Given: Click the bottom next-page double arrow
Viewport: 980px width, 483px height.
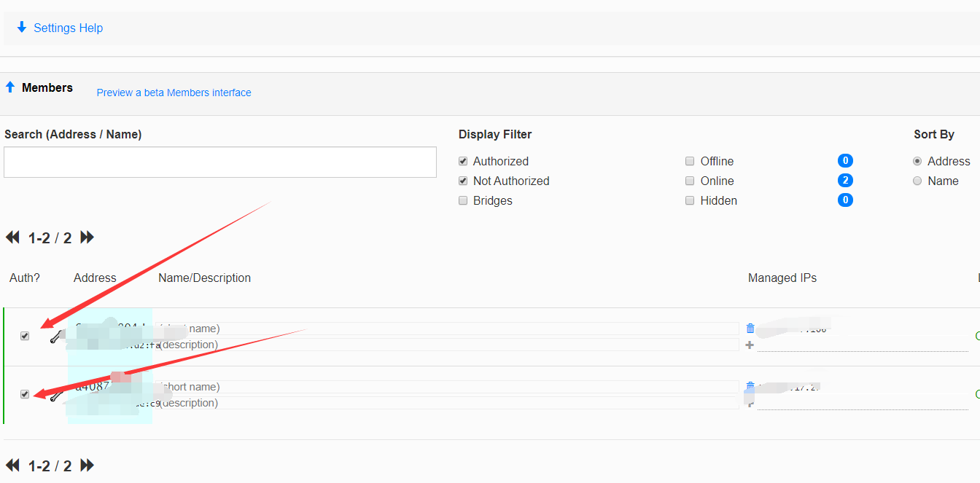Looking at the screenshot, I should pyautogui.click(x=87, y=466).
